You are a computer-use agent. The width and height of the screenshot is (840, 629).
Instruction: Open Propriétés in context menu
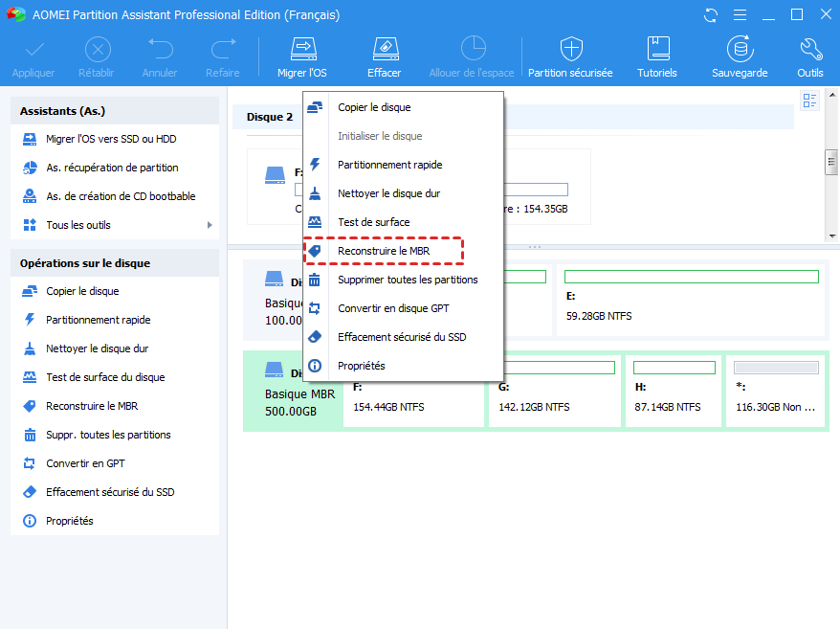(403, 366)
